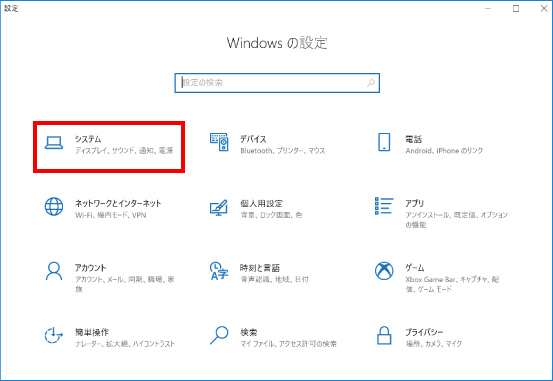Open the 検索 magnifying glass category icon
This screenshot has width=553, height=381.
coord(219,335)
